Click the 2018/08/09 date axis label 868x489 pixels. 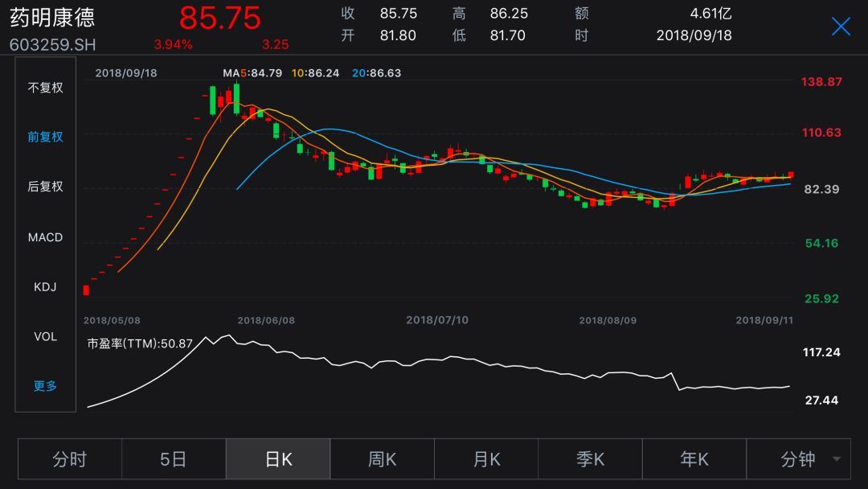coord(608,321)
